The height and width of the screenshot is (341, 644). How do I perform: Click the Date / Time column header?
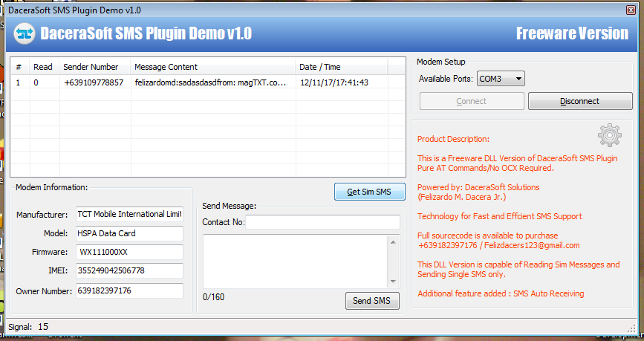coord(341,67)
